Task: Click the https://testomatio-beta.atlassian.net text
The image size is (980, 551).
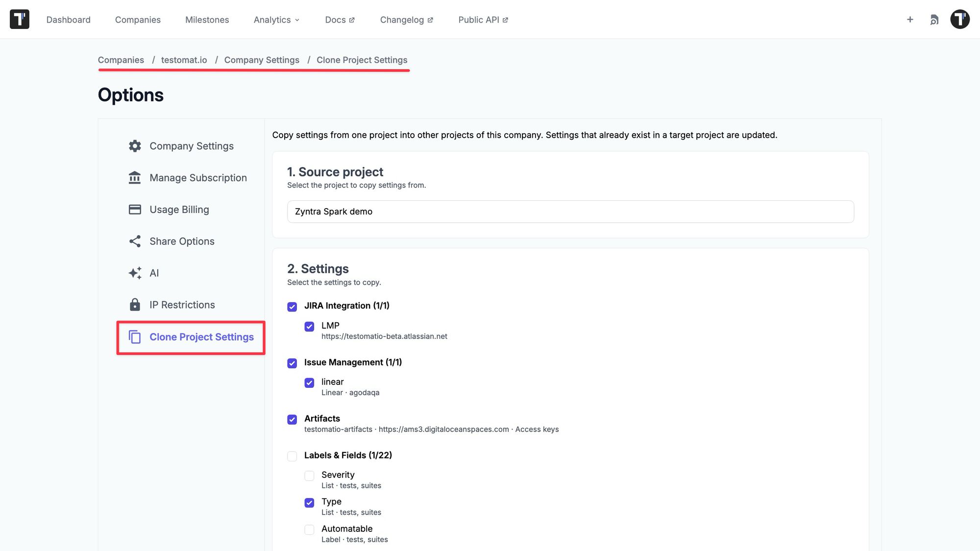Action: click(384, 336)
